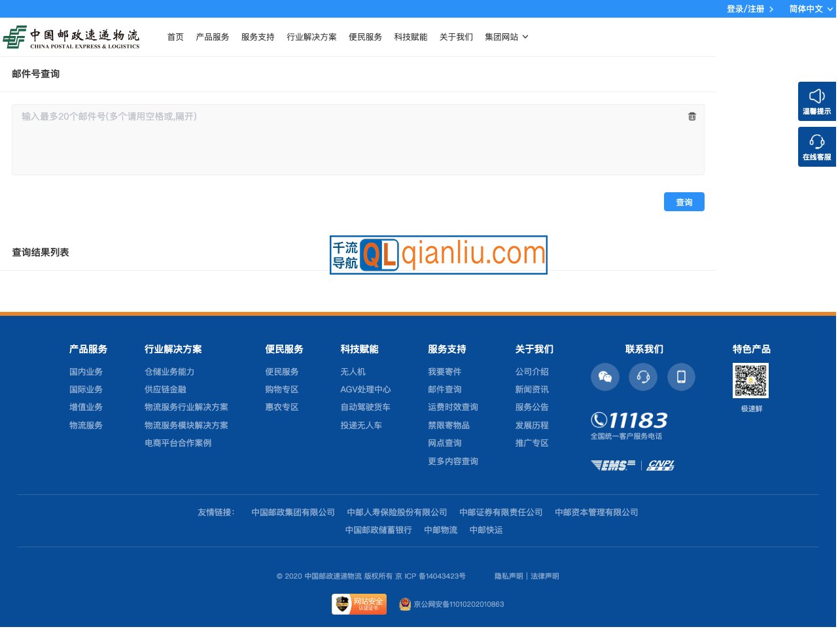Open 在线客服 via the headset icon
The image size is (840, 629).
click(x=816, y=146)
